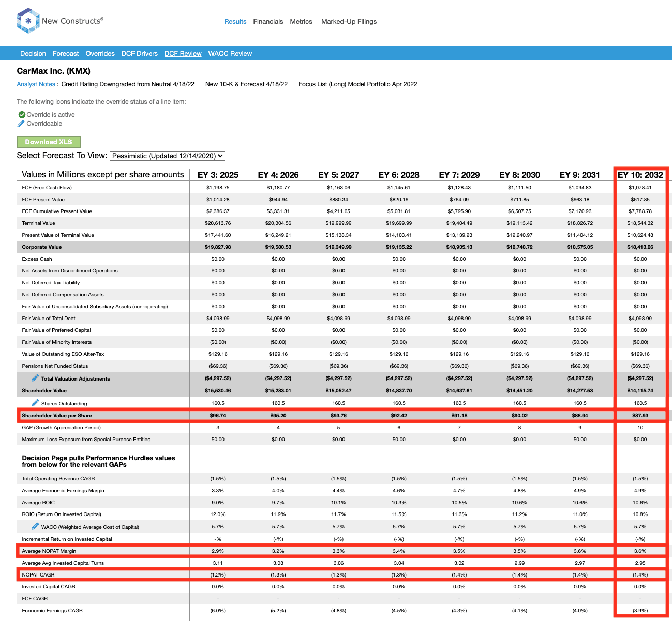Click the Value of Outstanding ESO After-Tax label

pyautogui.click(x=63, y=354)
